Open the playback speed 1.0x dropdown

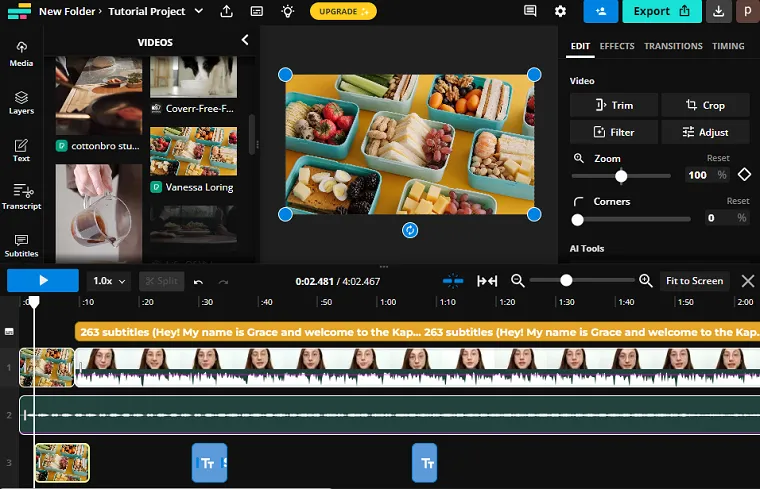click(x=110, y=281)
